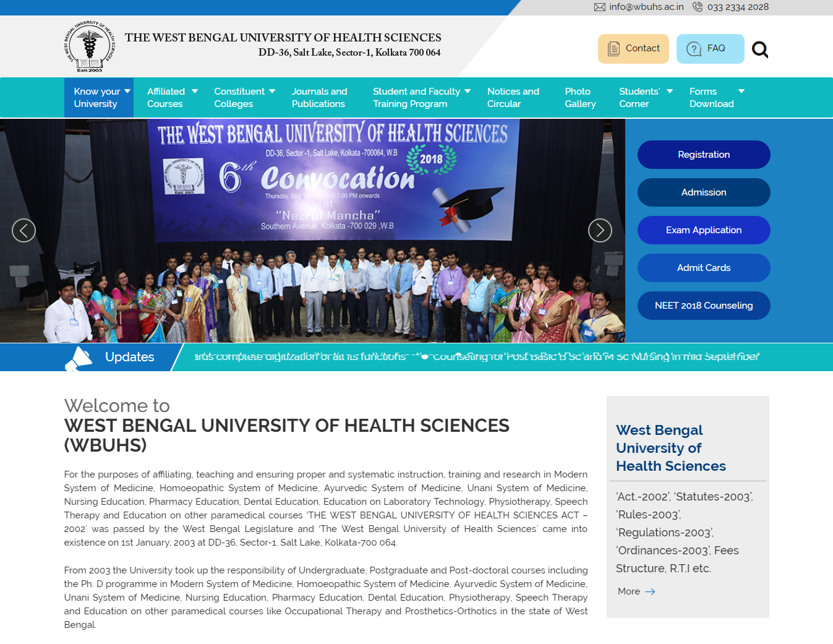Advance slideshow with right arrow
The width and height of the screenshot is (833, 644).
[600, 231]
